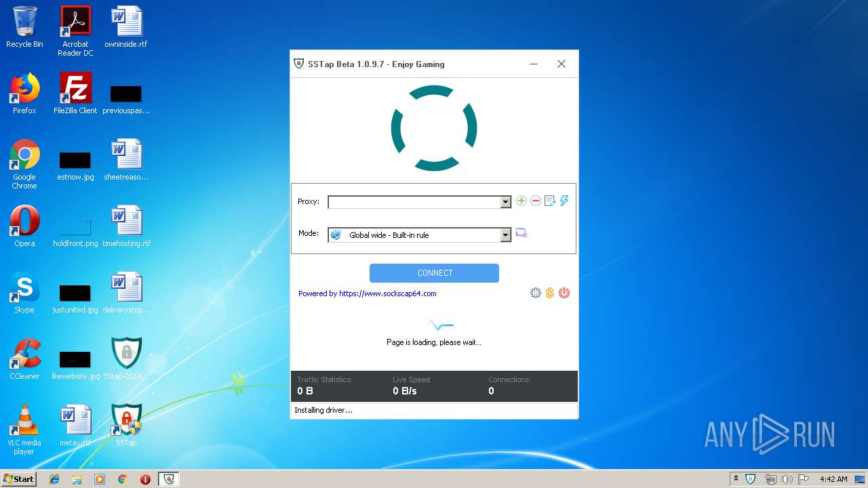Switch to SSTap taskbar button
The image size is (868, 488).
click(168, 479)
